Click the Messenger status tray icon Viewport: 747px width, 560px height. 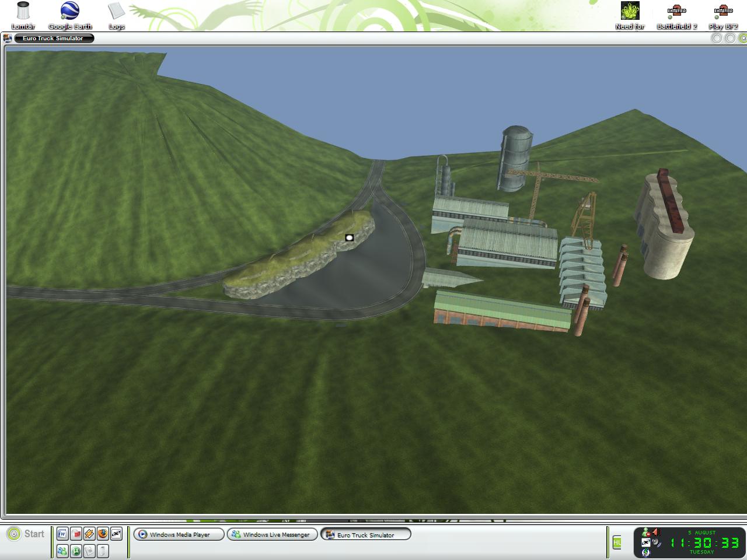[645, 532]
